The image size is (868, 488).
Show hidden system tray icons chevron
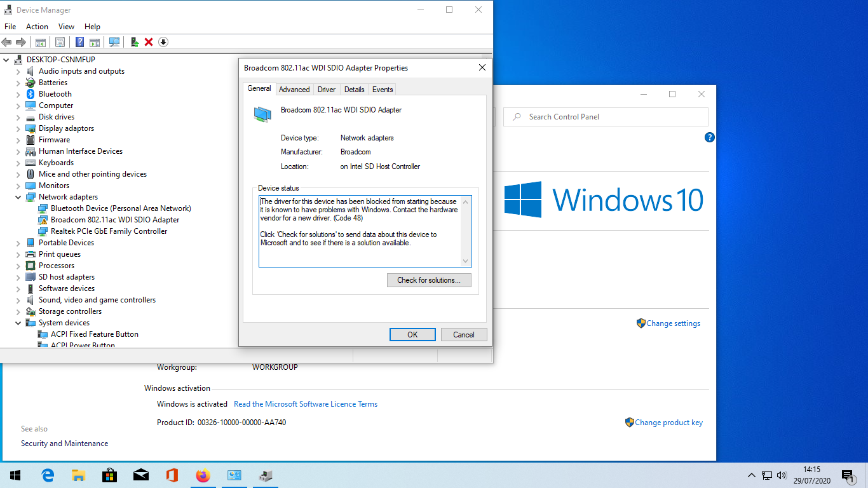click(752, 475)
